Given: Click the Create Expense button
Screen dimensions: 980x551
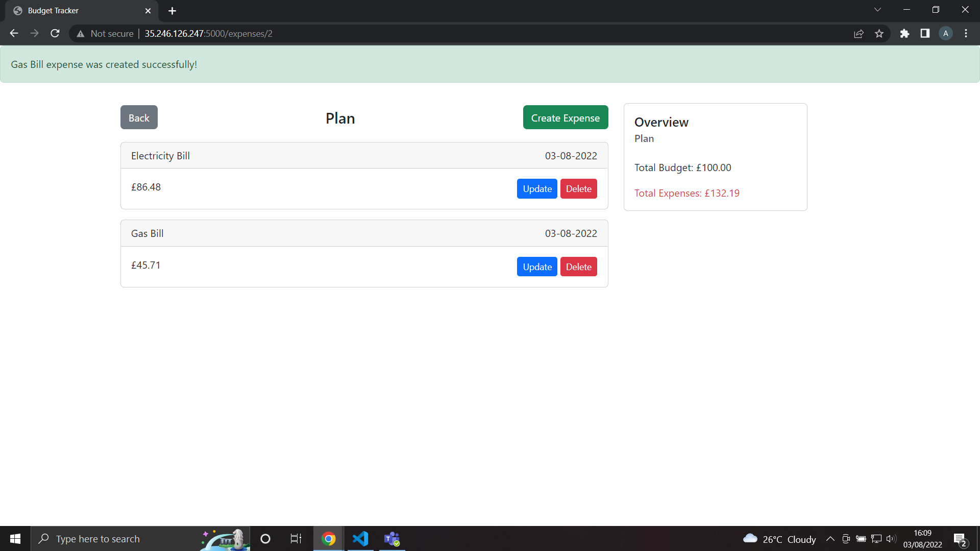Looking at the screenshot, I should point(566,117).
